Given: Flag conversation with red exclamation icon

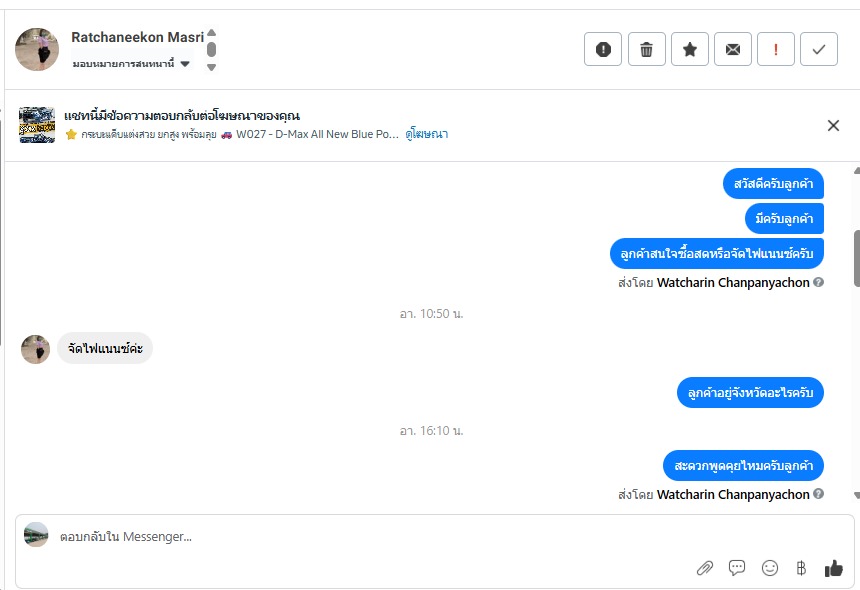Looking at the screenshot, I should (x=776, y=49).
